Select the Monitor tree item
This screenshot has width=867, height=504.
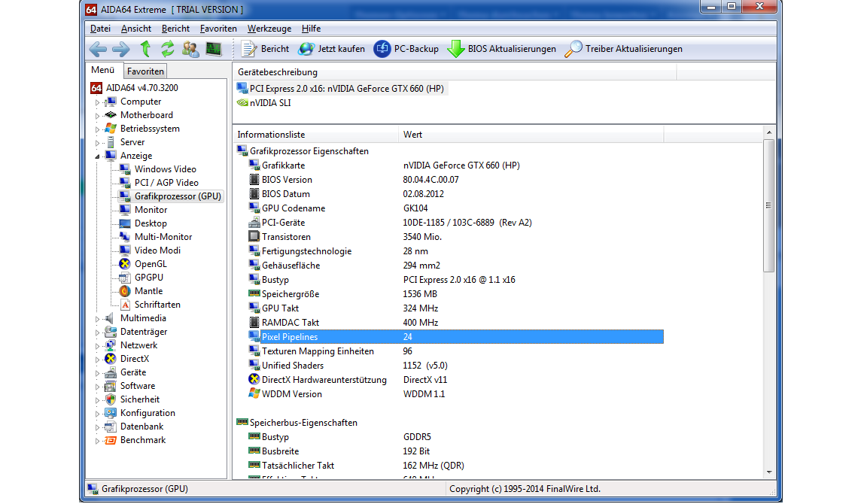tap(151, 210)
